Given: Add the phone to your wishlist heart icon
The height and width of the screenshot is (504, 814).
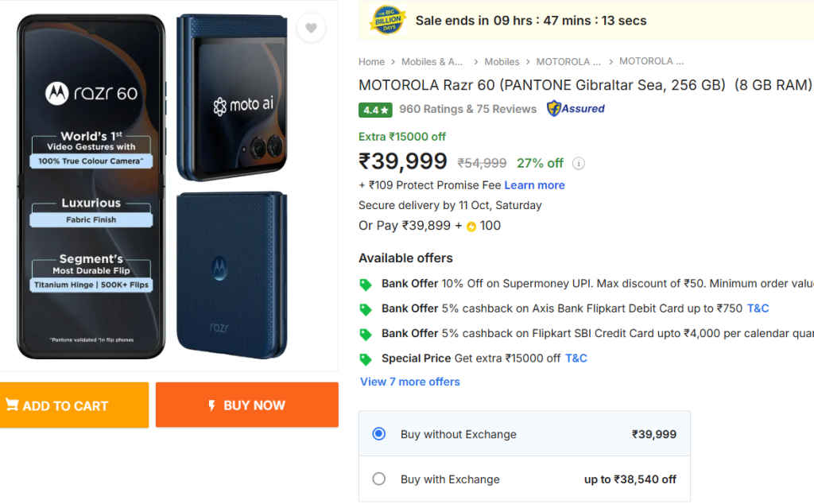Looking at the screenshot, I should [x=311, y=27].
